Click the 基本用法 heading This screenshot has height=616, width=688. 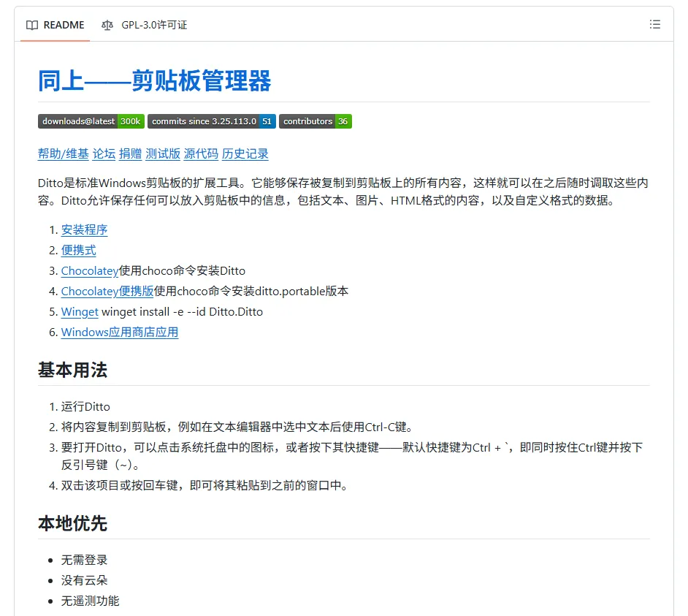[x=72, y=370]
